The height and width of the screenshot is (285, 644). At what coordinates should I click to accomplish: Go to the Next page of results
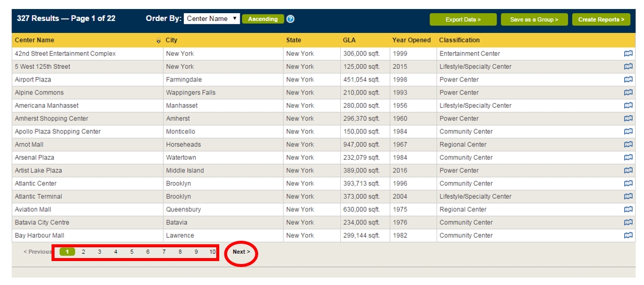point(241,252)
